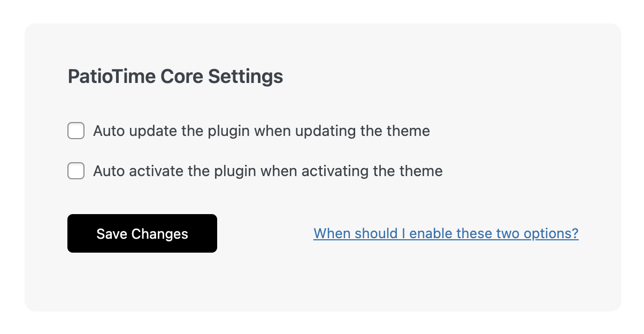This screenshot has width=644, height=334.
Task: Click the PatioTime Core Settings heading
Action: tap(175, 77)
